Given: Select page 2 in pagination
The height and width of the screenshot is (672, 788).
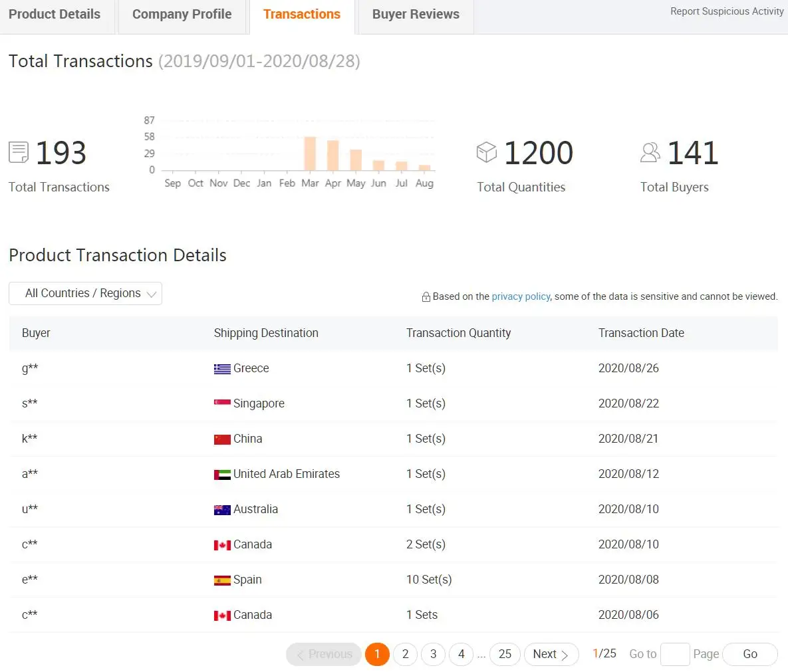Looking at the screenshot, I should click(405, 654).
